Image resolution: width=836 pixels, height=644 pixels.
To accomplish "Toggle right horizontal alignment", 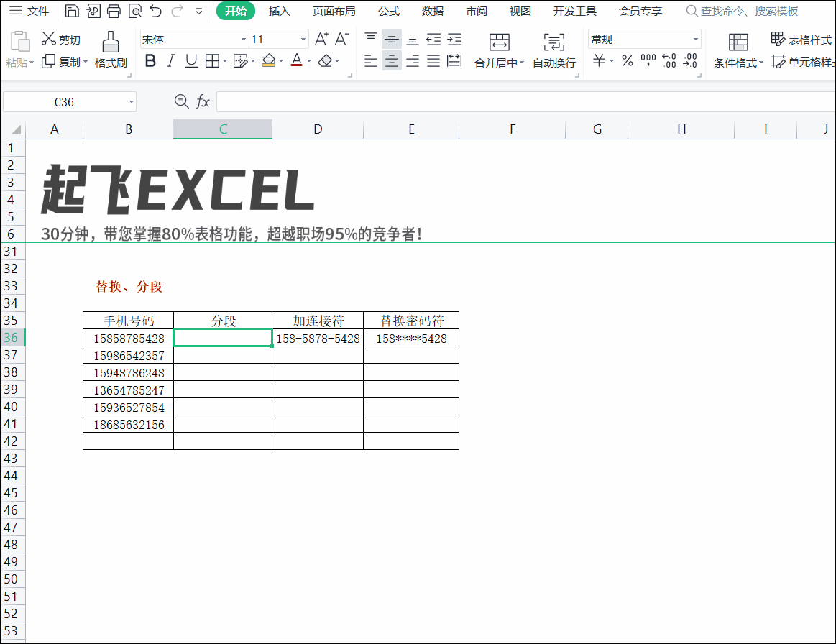I will pos(412,61).
